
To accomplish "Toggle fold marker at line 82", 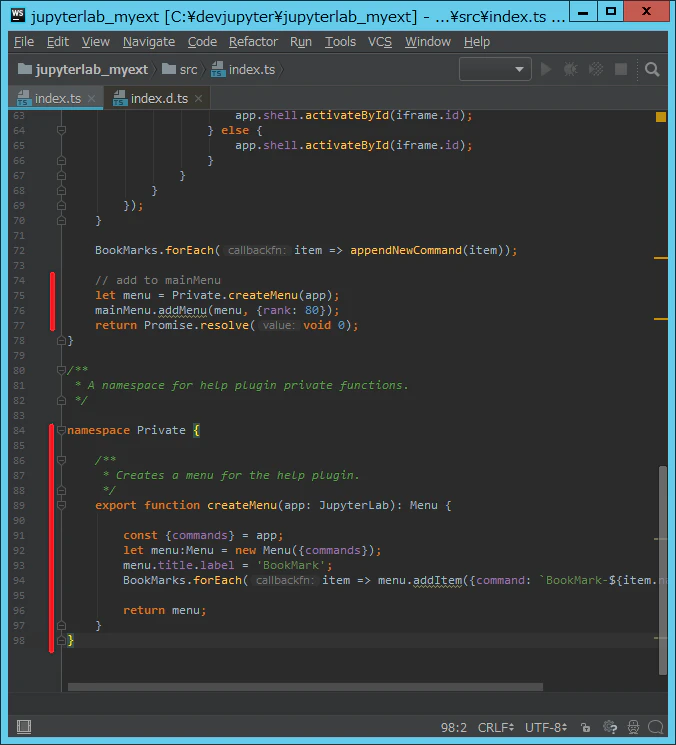I will pos(61,401).
